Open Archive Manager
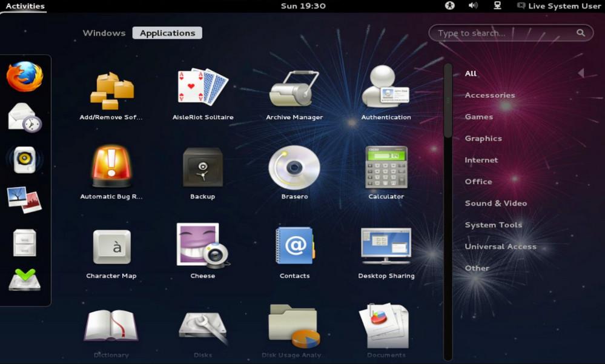This screenshot has width=605, height=364. pyautogui.click(x=294, y=89)
